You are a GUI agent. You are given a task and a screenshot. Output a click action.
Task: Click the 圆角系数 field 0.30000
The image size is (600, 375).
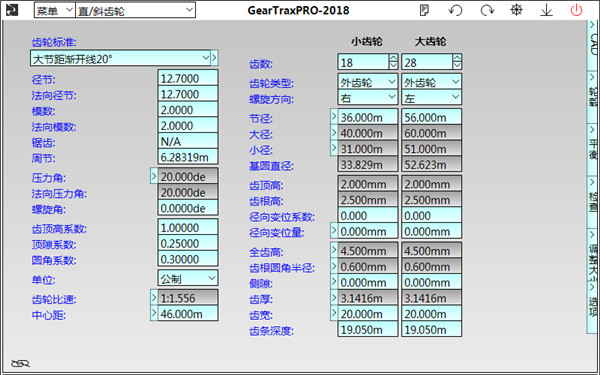tap(188, 259)
